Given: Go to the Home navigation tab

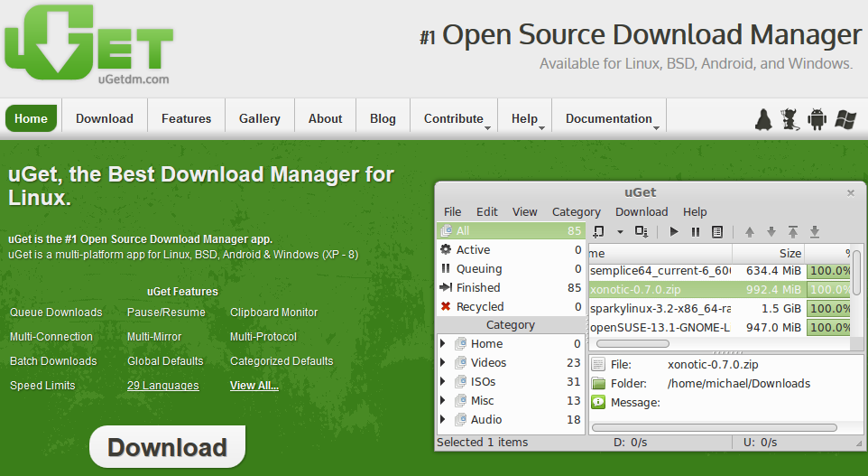Looking at the screenshot, I should (x=31, y=118).
